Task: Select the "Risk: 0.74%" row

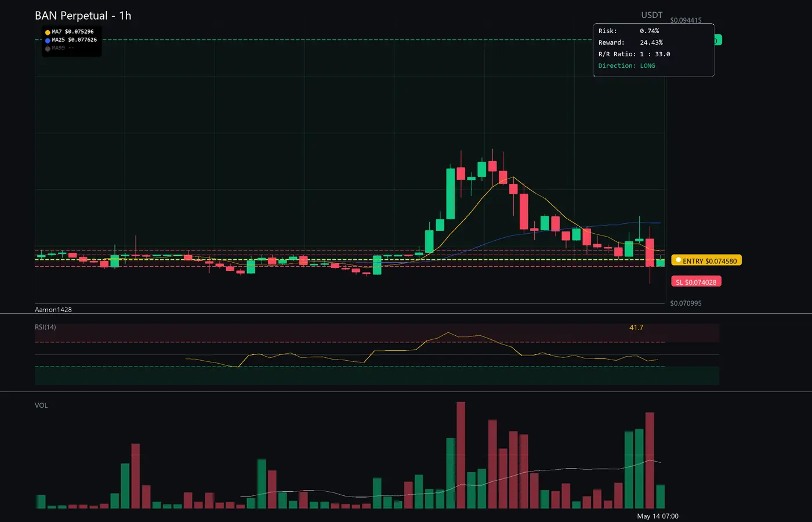Action: click(x=629, y=31)
